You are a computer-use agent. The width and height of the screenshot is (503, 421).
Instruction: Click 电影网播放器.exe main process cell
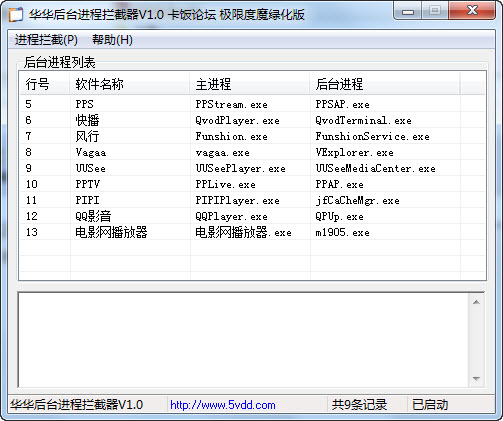243,232
